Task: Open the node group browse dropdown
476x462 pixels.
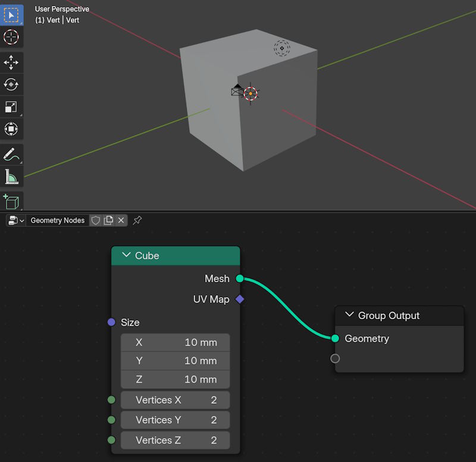Action: [x=16, y=220]
